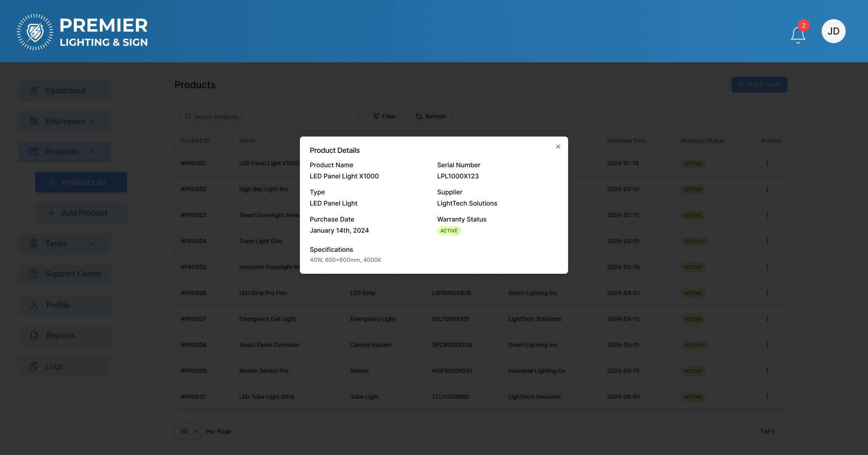Expand the Employees menu chevron
The height and width of the screenshot is (455, 868).
93,121
